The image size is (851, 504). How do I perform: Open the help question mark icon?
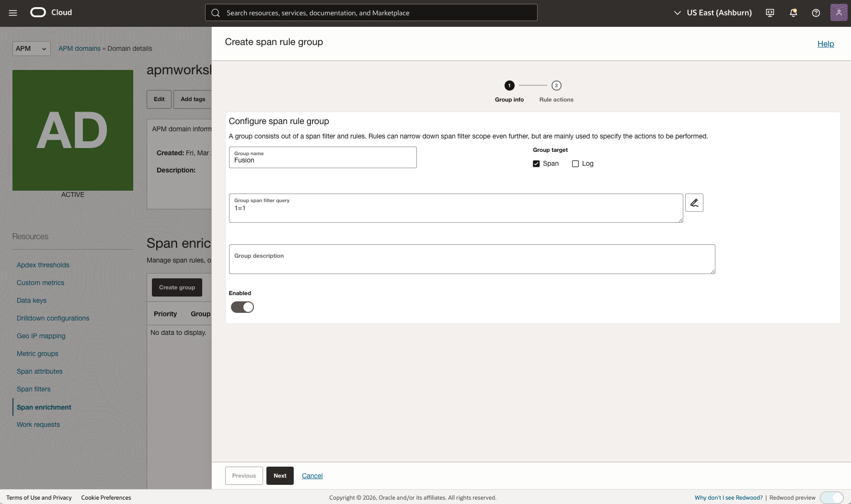(x=816, y=13)
